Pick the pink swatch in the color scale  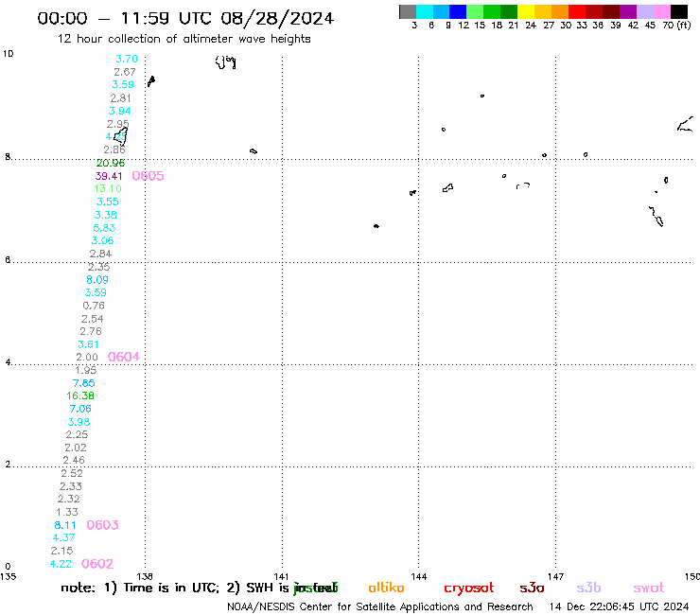click(x=662, y=11)
